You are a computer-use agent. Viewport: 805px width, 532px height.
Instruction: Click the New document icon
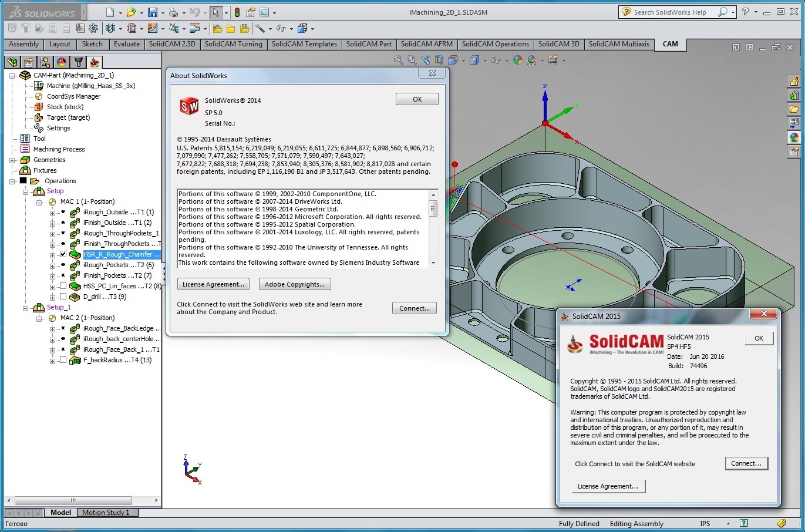click(x=110, y=12)
